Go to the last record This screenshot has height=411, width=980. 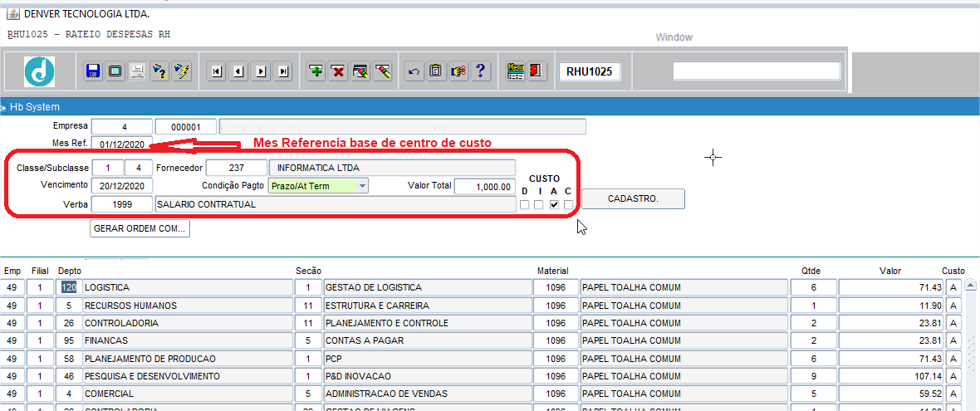[x=284, y=71]
